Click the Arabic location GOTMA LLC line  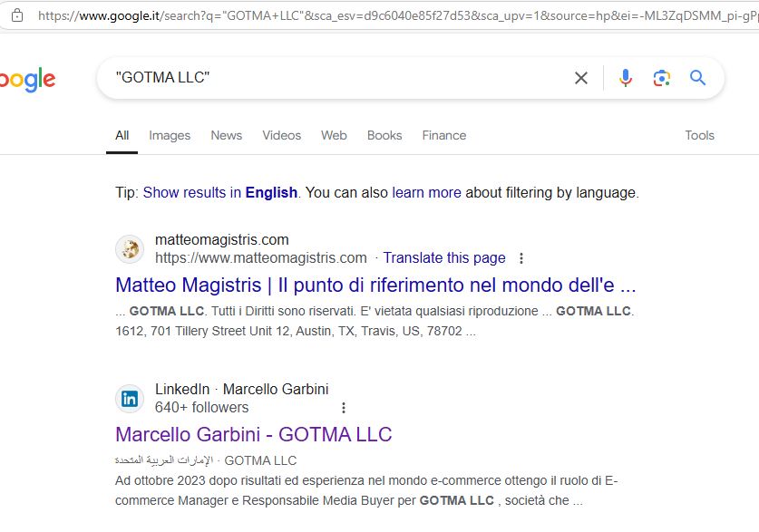click(x=206, y=460)
